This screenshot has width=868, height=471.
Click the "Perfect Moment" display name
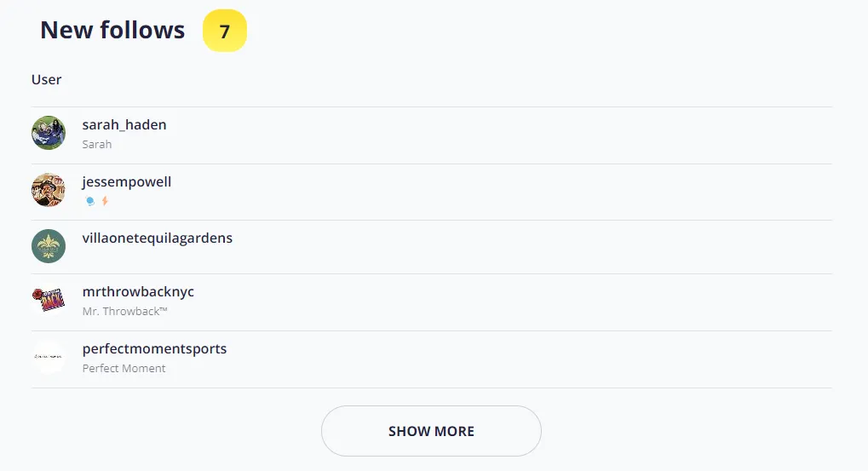pyautogui.click(x=124, y=369)
